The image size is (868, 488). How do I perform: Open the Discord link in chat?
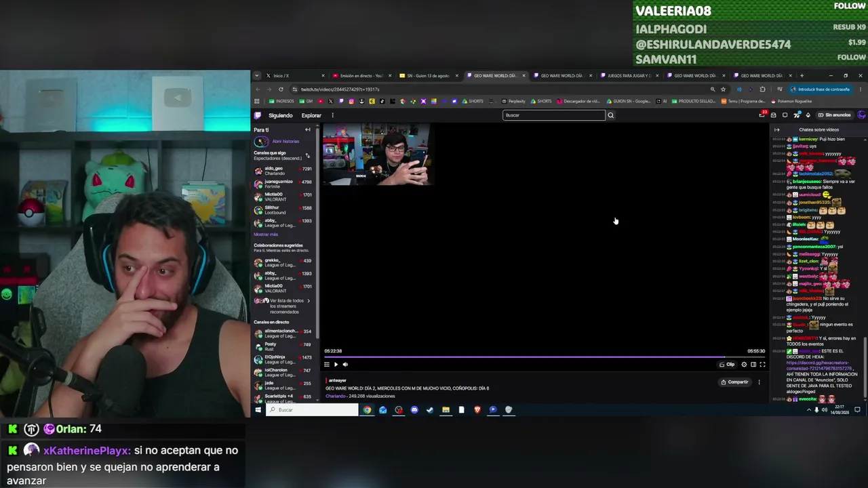pos(819,365)
